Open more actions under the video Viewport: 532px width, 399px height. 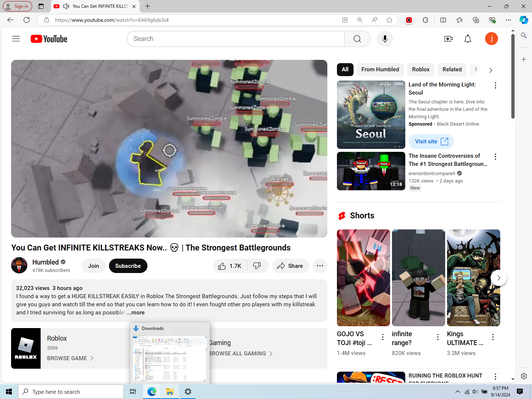tap(320, 266)
